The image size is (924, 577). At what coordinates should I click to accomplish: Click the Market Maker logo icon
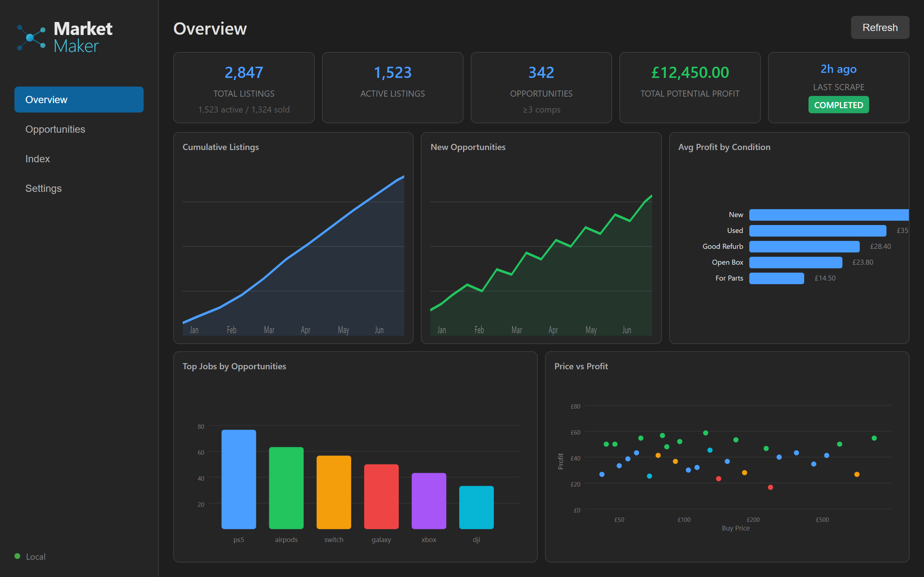point(31,37)
